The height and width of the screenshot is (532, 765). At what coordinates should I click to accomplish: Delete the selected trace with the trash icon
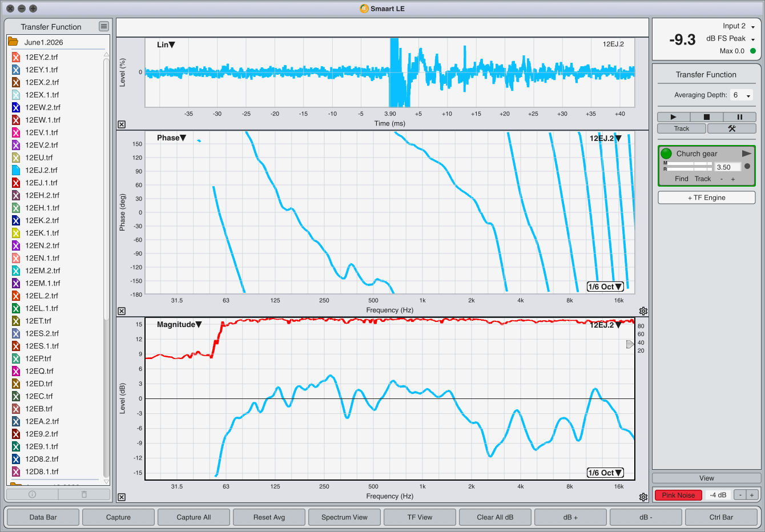84,494
